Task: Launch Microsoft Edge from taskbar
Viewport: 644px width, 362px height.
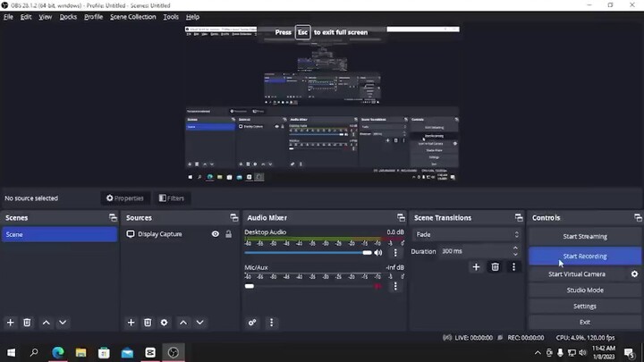Action: click(58, 352)
